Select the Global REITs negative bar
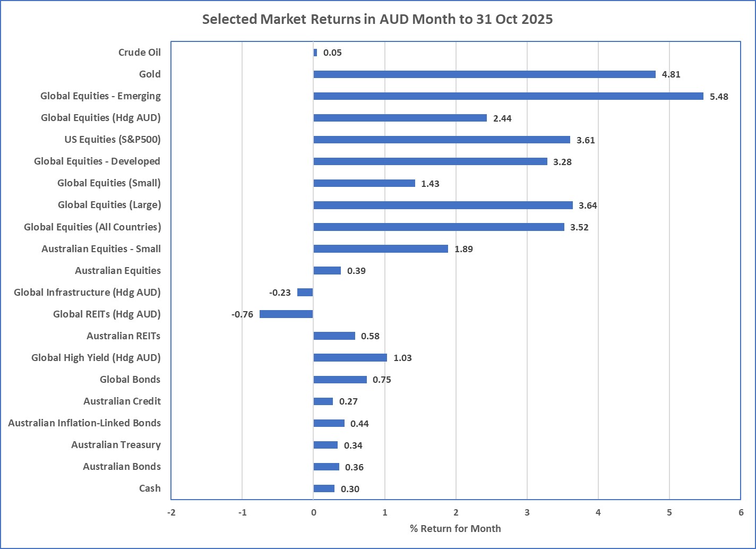 click(286, 314)
